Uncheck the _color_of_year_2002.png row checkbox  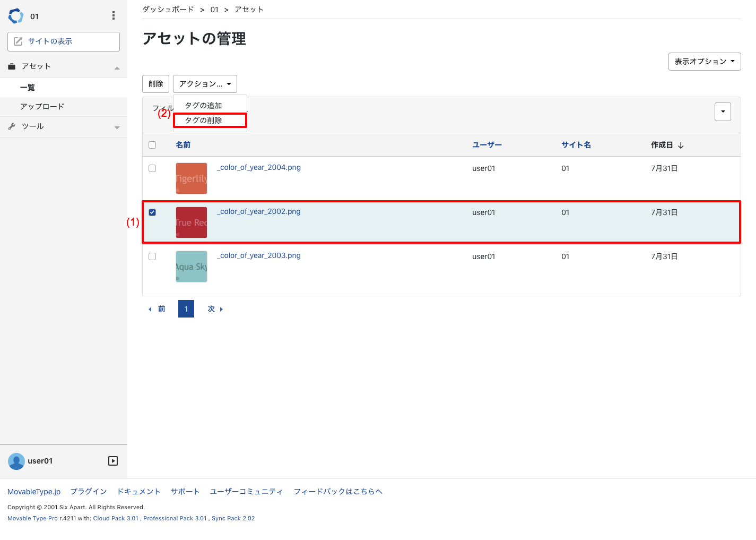(x=152, y=212)
